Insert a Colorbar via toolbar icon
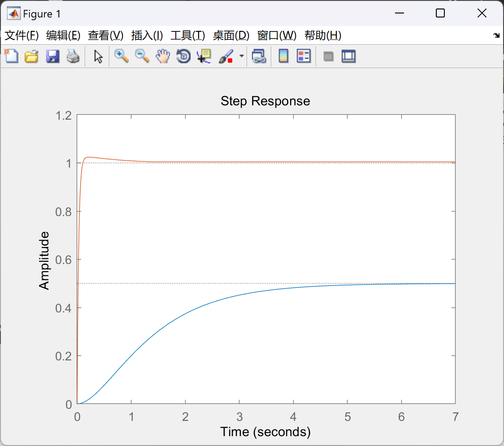 (283, 56)
